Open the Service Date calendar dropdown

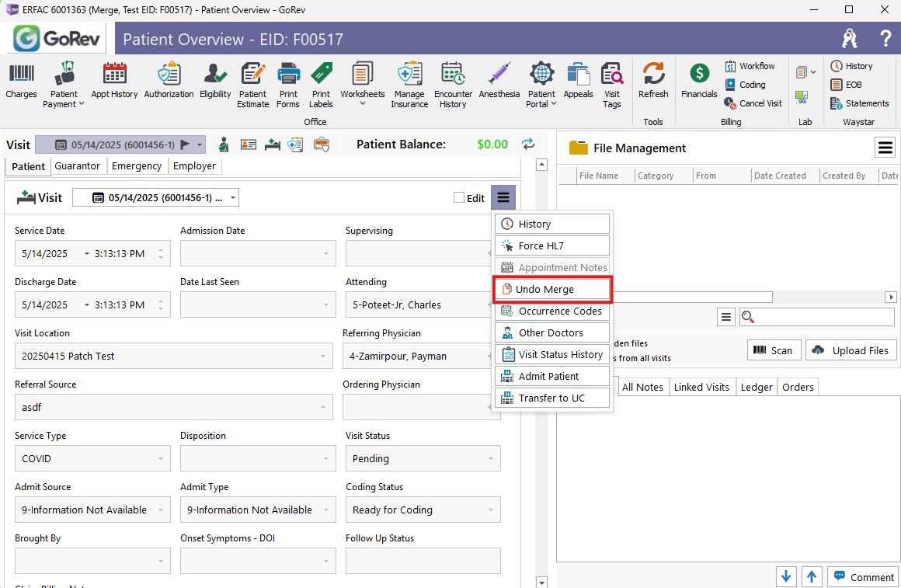87,253
